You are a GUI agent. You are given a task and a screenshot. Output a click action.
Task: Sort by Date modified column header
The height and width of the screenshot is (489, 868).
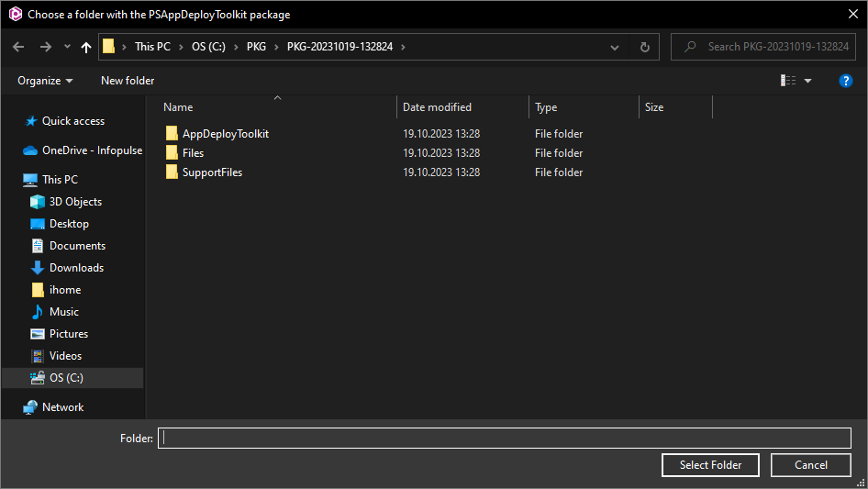coord(437,107)
